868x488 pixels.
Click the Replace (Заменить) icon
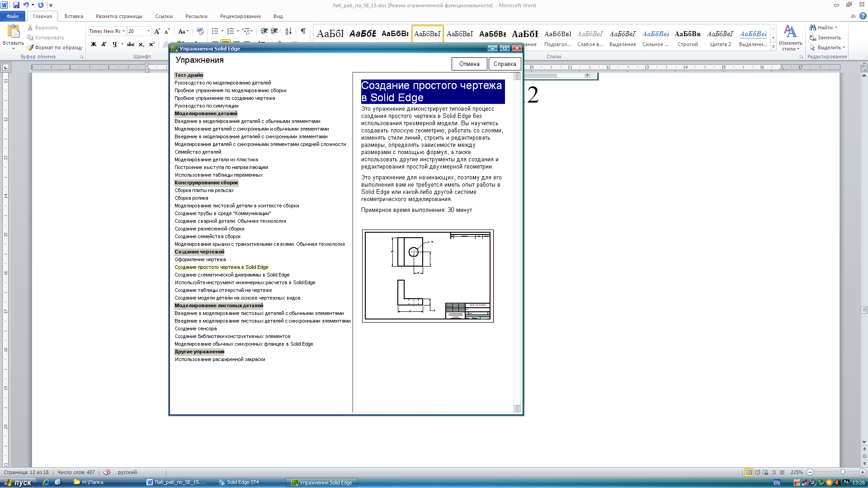pos(812,38)
